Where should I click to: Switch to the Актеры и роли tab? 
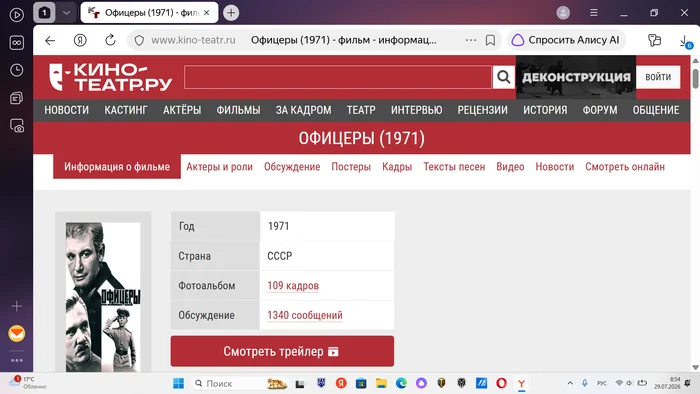click(219, 166)
